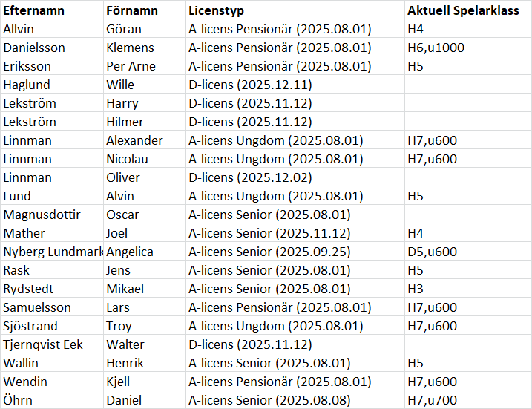Click the "Magnusdottir" surname cell

(x=42, y=215)
